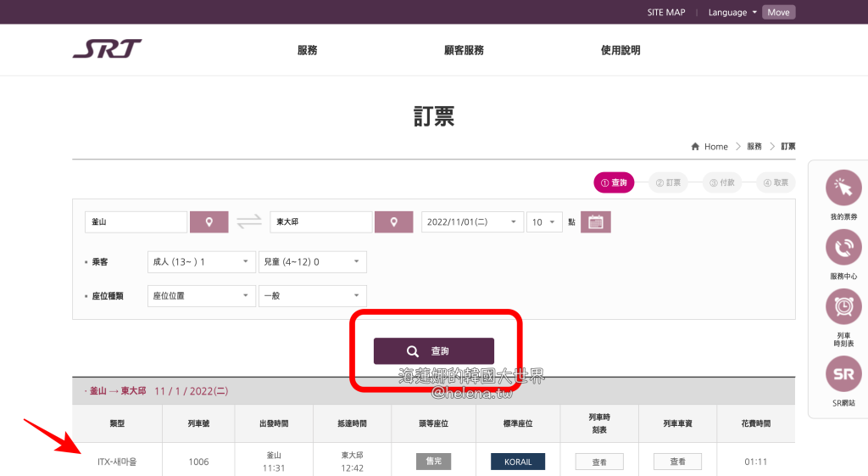Open arrival station map pin picker
This screenshot has width=868, height=476.
393,222
